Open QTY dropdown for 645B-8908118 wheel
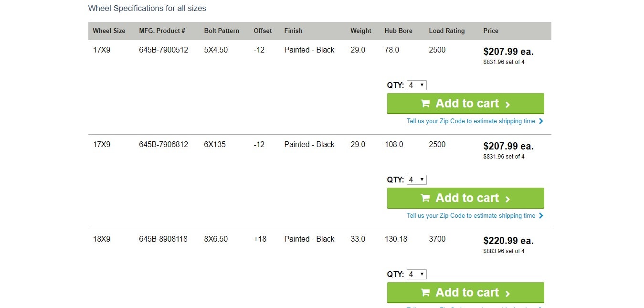 point(416,275)
